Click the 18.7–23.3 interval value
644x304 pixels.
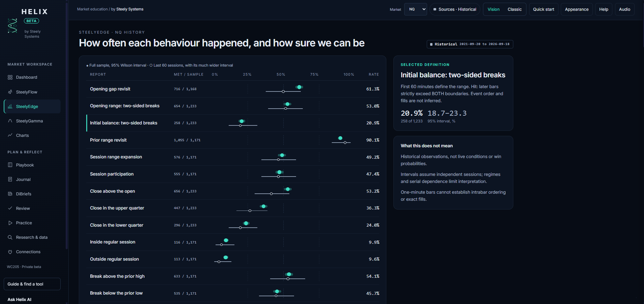pos(447,113)
